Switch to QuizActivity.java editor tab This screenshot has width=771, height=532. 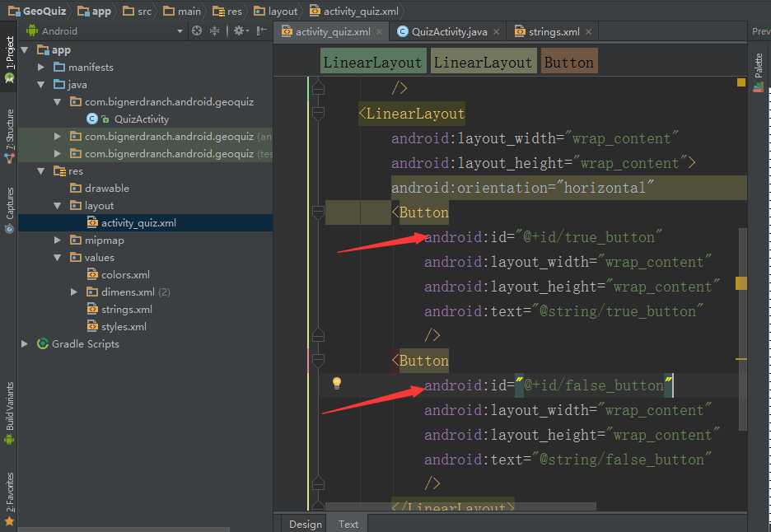tap(448, 32)
